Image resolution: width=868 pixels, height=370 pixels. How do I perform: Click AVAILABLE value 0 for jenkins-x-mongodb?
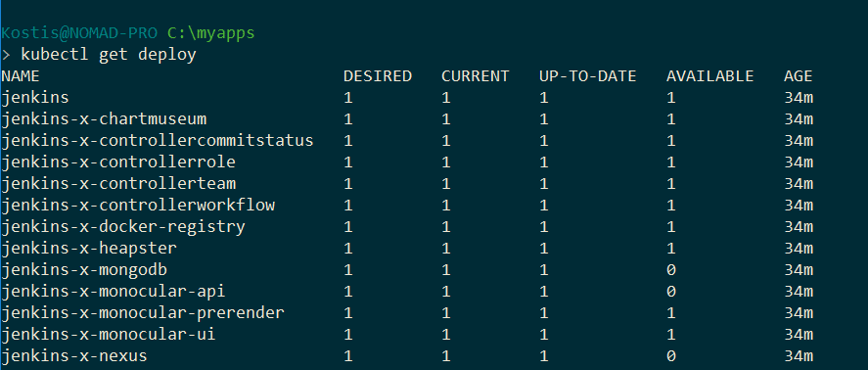point(671,270)
